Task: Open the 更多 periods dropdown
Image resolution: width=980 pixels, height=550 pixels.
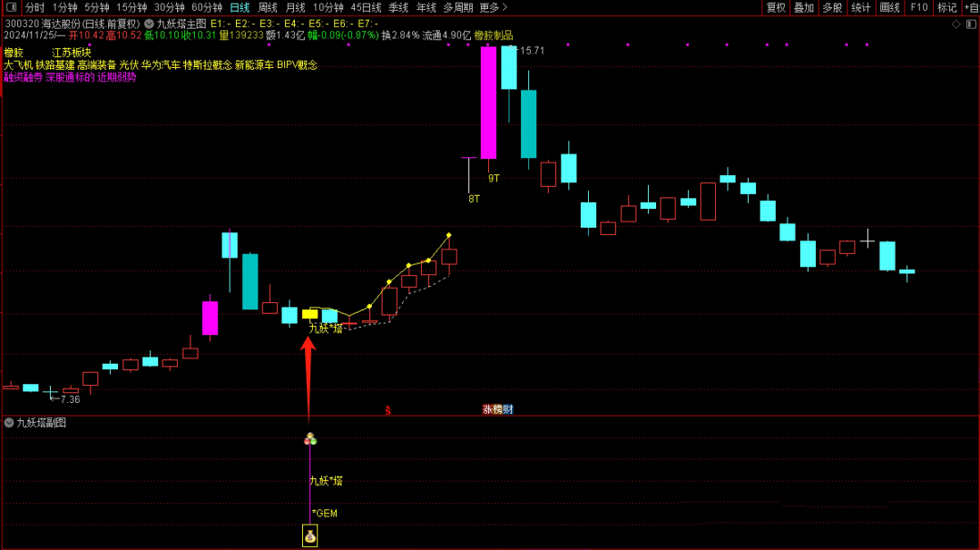Action: 493,7
